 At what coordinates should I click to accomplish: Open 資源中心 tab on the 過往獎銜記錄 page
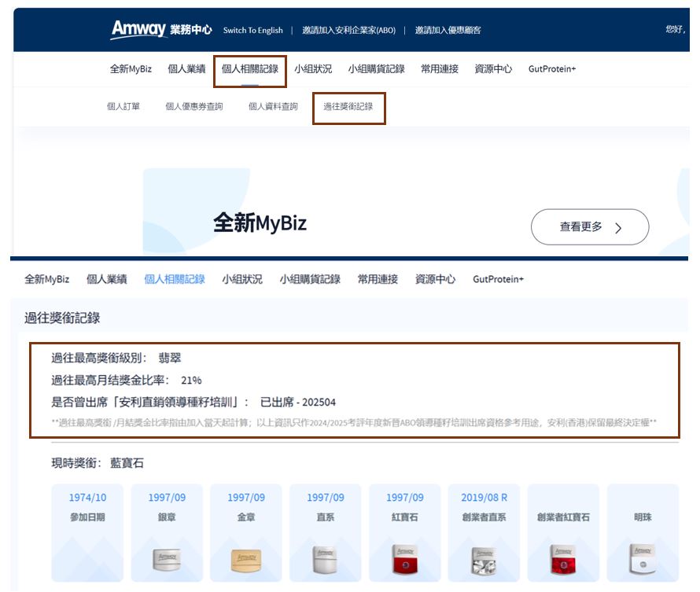(435, 279)
